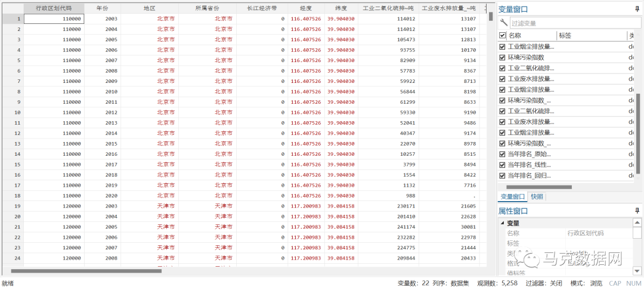This screenshot has height=287, width=644.
Task: Click the 工业二氧化硫排~吨 column header
Action: click(x=388, y=8)
